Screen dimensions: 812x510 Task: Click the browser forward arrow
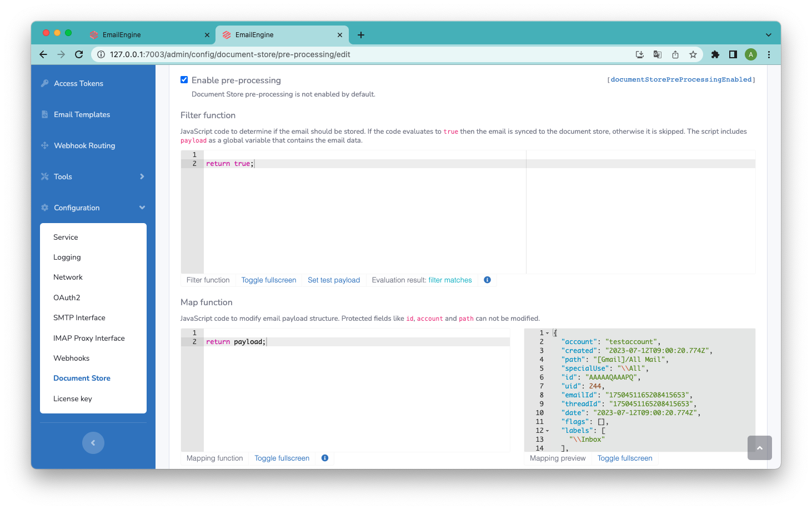pos(61,54)
